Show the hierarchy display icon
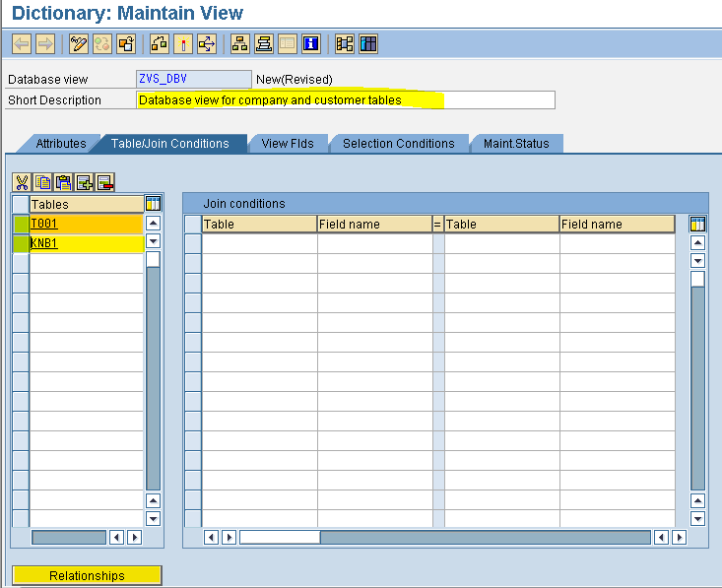Viewport: 722px width, 588px height. coord(240,44)
